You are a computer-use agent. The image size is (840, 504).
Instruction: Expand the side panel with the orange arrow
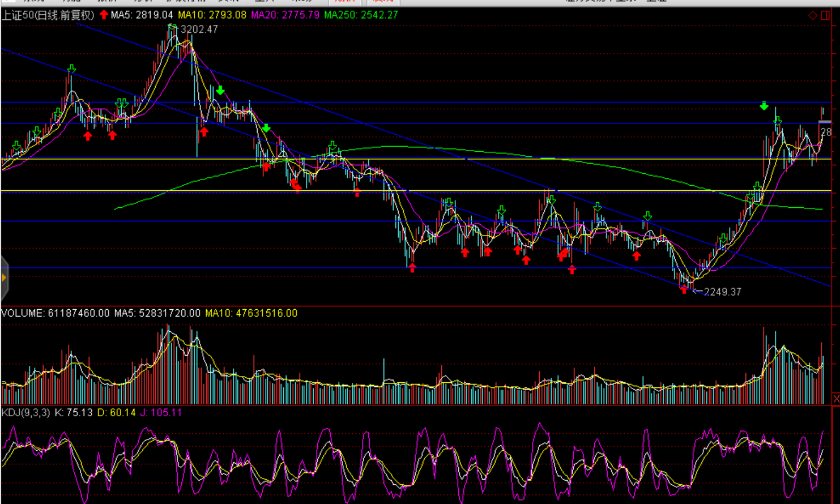4,277
